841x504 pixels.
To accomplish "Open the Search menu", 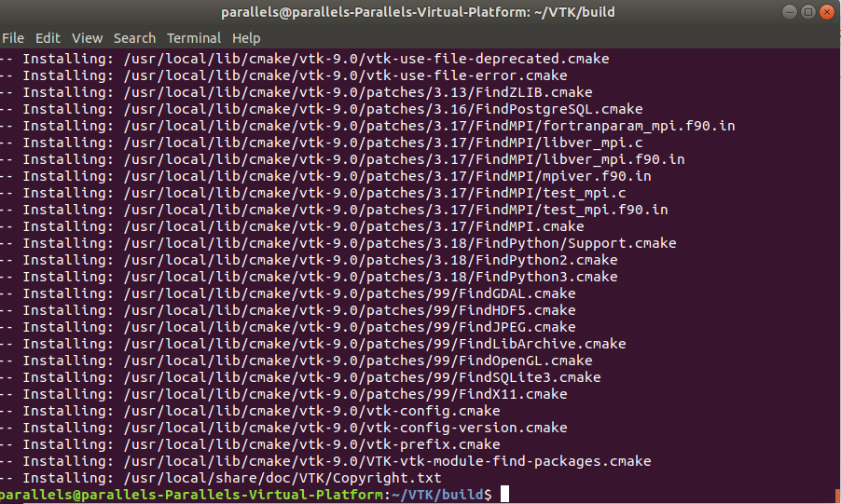I will [x=134, y=38].
